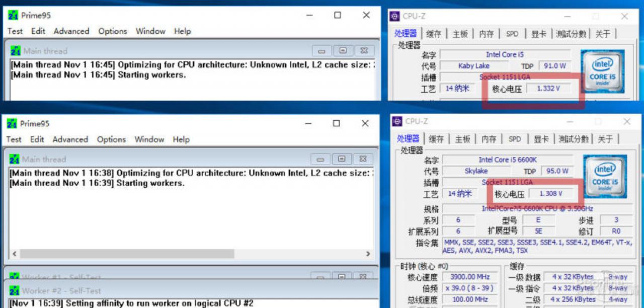644x308 pixels.
Task: Click the 1.308 V core voltage value
Action: pyautogui.click(x=551, y=194)
